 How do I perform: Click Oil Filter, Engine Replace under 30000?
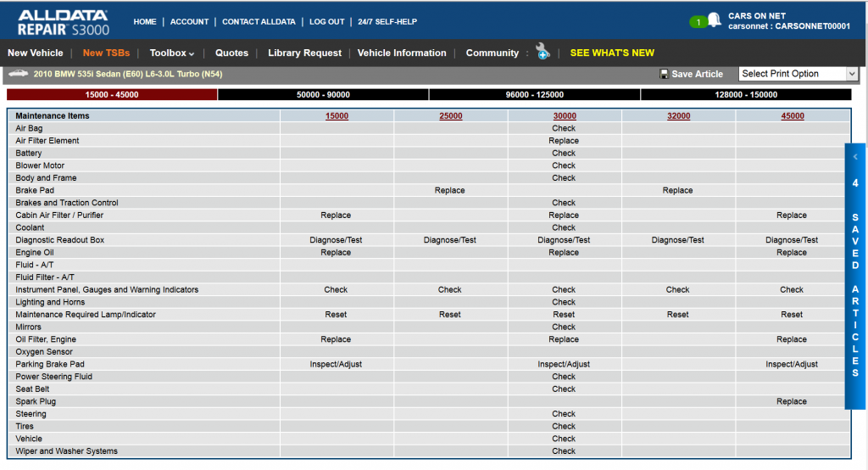[564, 339]
